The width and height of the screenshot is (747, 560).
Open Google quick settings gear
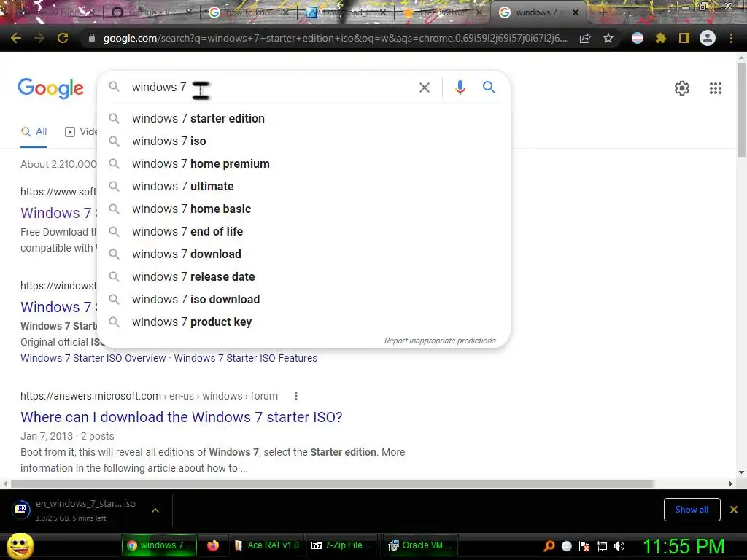(x=682, y=88)
